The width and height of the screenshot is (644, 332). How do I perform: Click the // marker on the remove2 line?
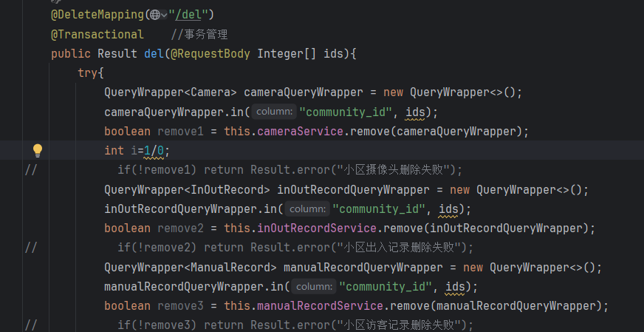click(31, 248)
